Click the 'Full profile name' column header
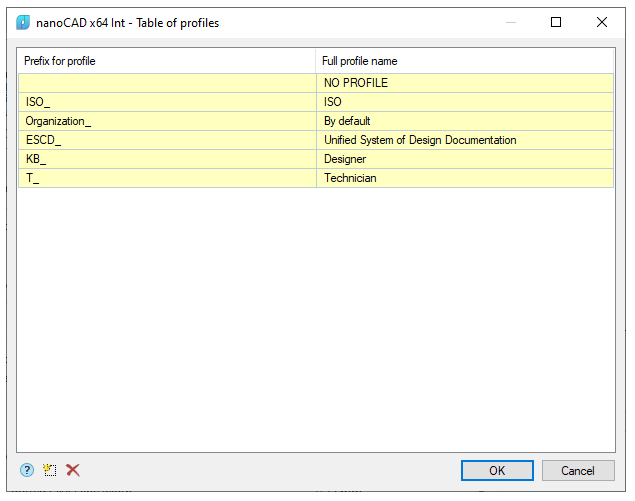The width and height of the screenshot is (635, 501). pos(464,61)
